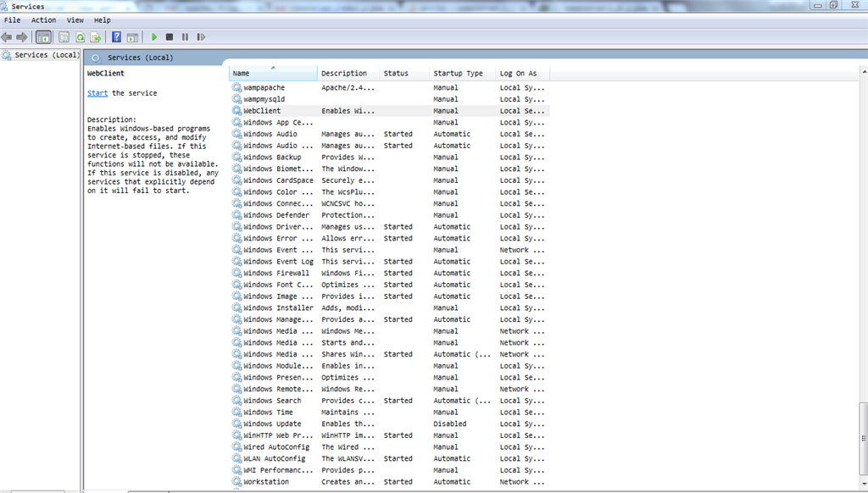Click the gear icon beside Windows Update
868x493 pixels.
(x=237, y=424)
